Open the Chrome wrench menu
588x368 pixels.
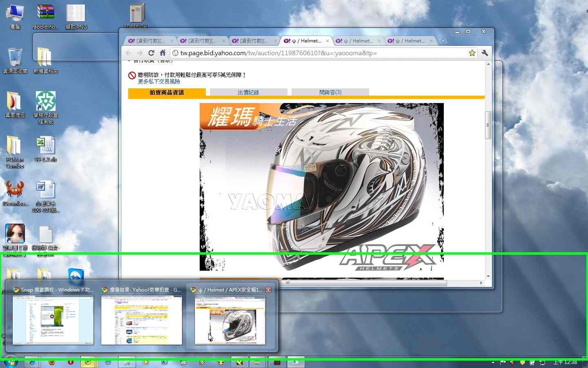[x=485, y=53]
